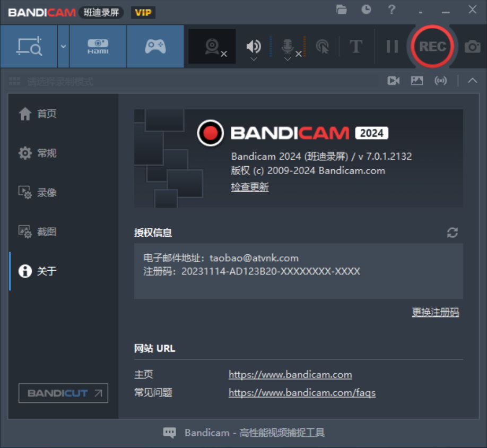Screen dimensions: 487x448
Task: Click 检查更新 check update link
Action: pyautogui.click(x=250, y=187)
